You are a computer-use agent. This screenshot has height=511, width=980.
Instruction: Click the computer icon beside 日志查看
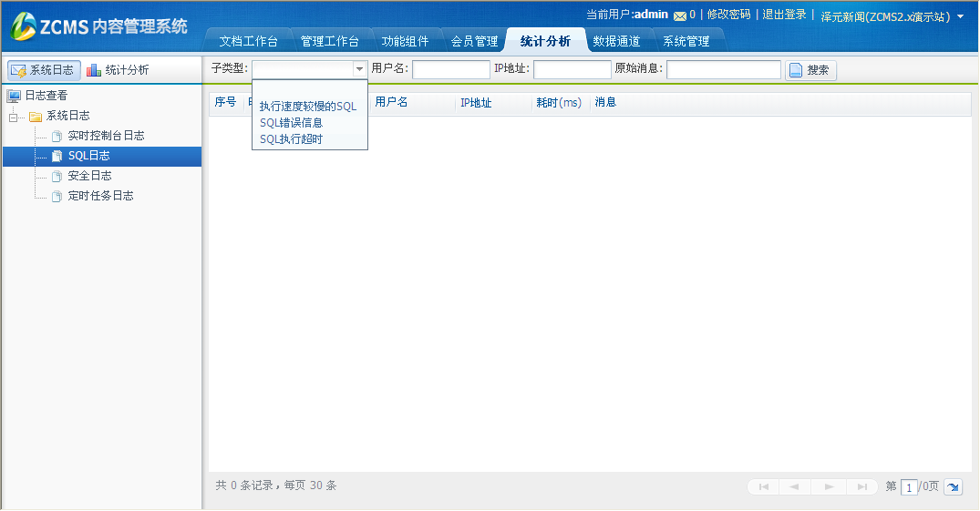click(x=14, y=96)
